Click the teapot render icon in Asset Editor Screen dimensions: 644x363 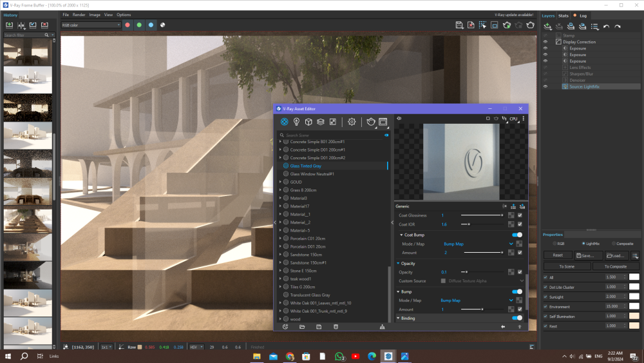coord(371,122)
